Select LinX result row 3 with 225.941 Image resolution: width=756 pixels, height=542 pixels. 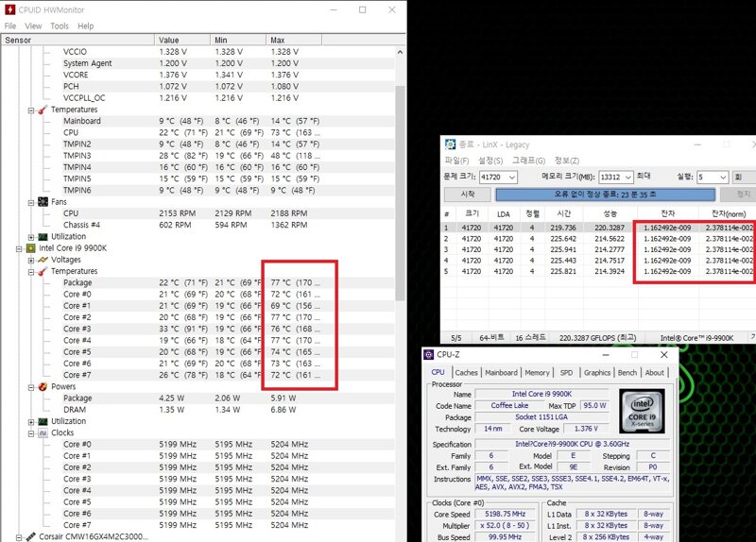[x=598, y=249]
